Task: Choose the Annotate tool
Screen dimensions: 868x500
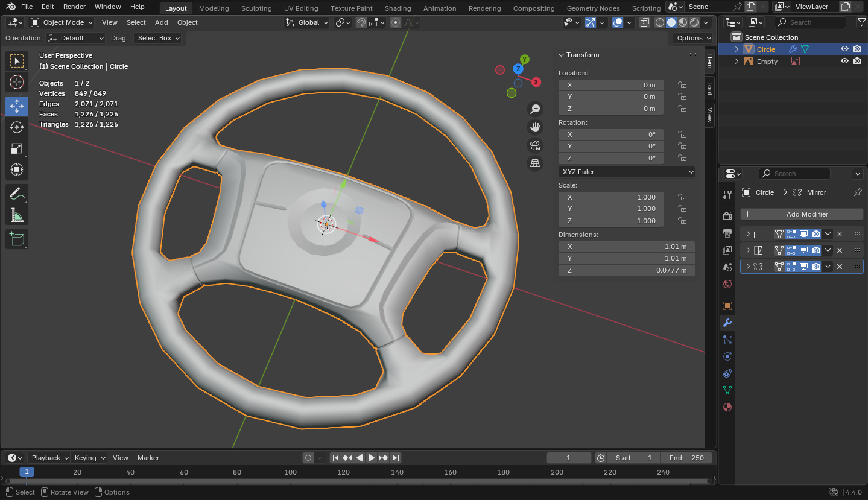Action: pyautogui.click(x=17, y=194)
